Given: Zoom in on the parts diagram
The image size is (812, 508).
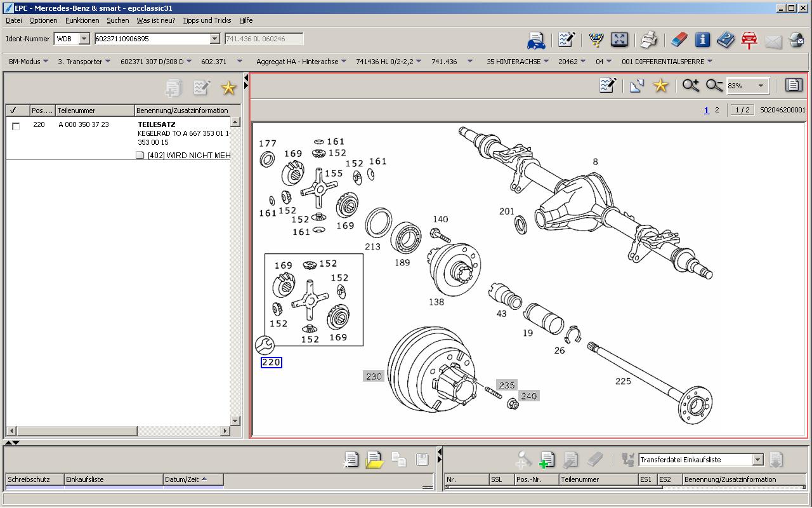Looking at the screenshot, I should click(691, 85).
